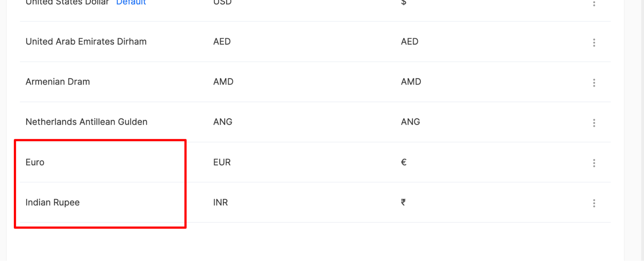Click the ANG code in the code column
Viewport: 644px width, 261px height.
[x=223, y=122]
